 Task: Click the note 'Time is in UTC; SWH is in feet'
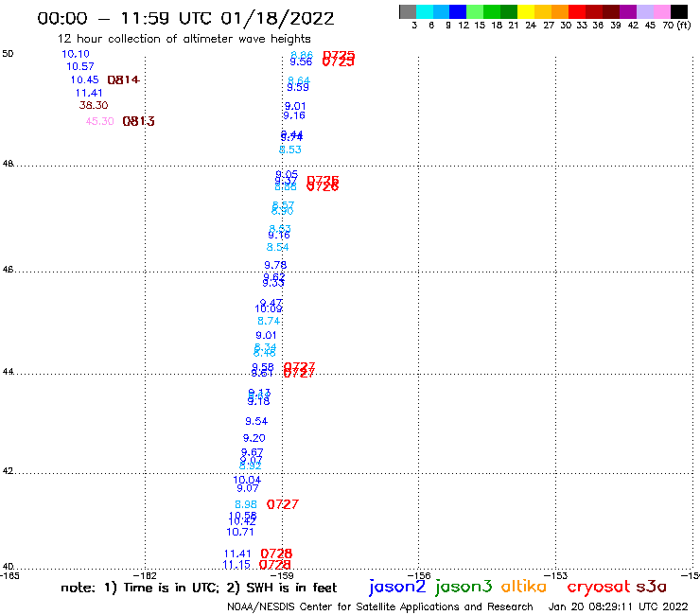[x=199, y=588]
